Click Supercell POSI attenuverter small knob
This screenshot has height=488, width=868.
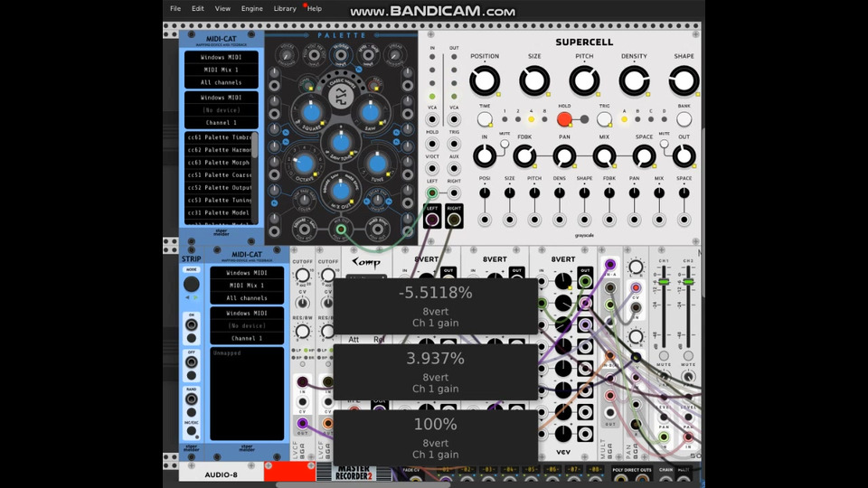485,192
